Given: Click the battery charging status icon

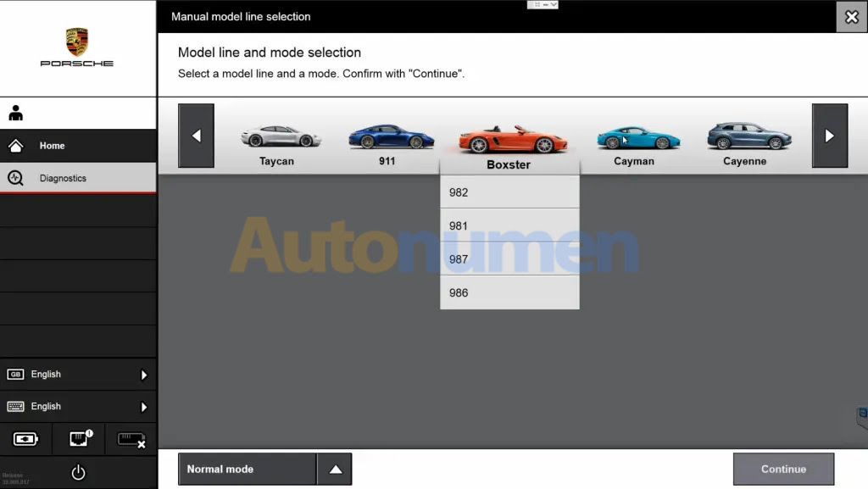Looking at the screenshot, I should click(25, 439).
